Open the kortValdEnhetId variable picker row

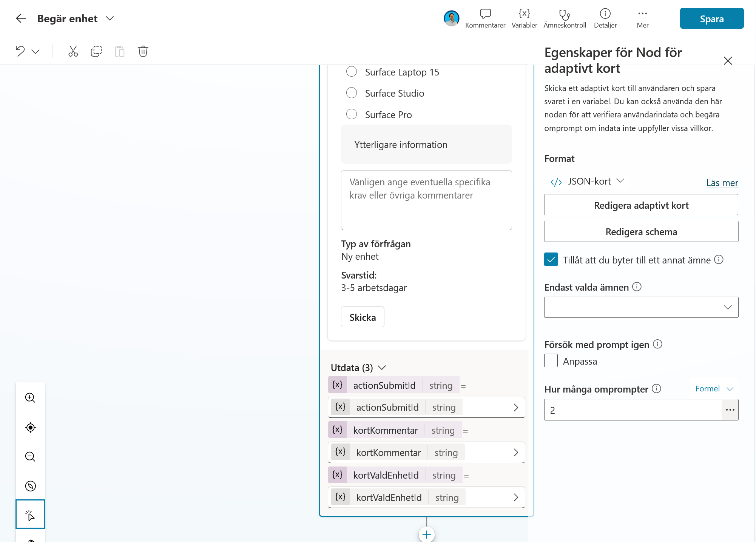426,497
